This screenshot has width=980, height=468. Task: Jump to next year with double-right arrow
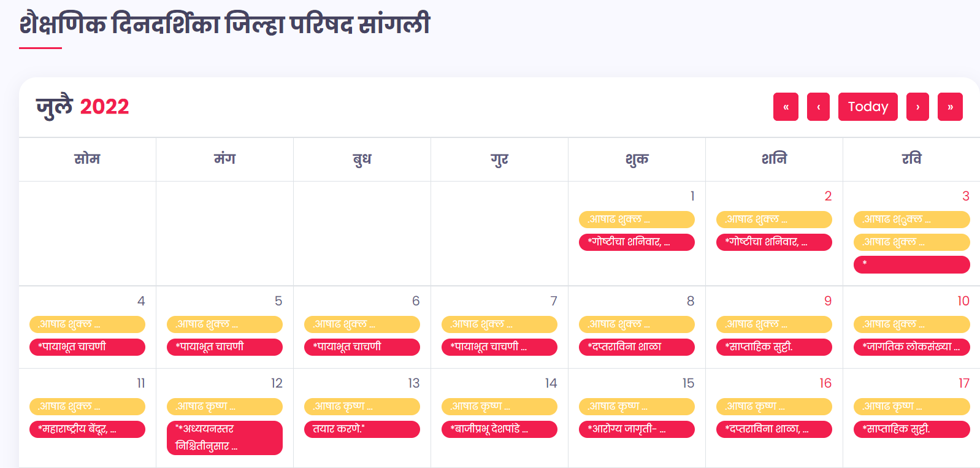coord(950,107)
